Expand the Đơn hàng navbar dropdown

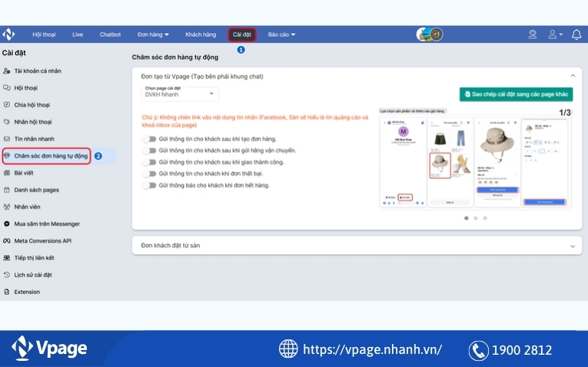coord(153,35)
